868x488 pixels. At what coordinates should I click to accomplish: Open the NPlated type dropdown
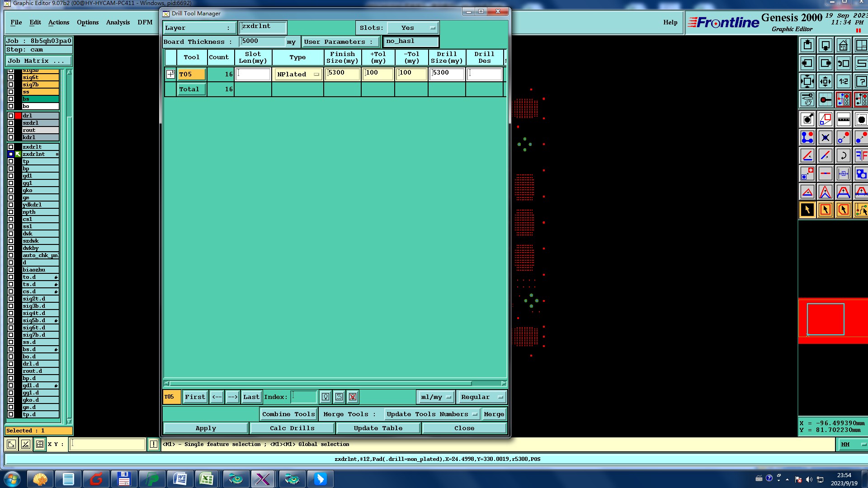click(x=298, y=74)
